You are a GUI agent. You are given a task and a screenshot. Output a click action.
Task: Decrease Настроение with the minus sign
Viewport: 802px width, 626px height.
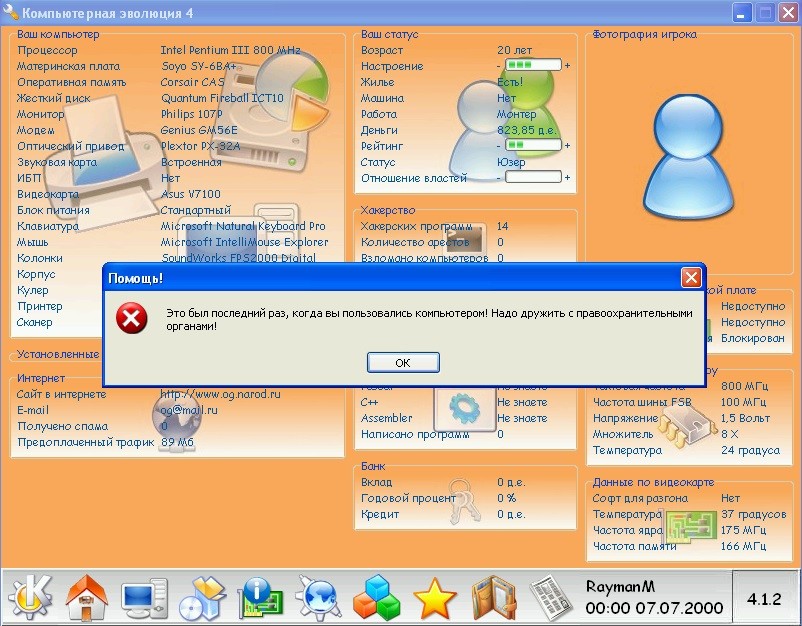[499, 66]
